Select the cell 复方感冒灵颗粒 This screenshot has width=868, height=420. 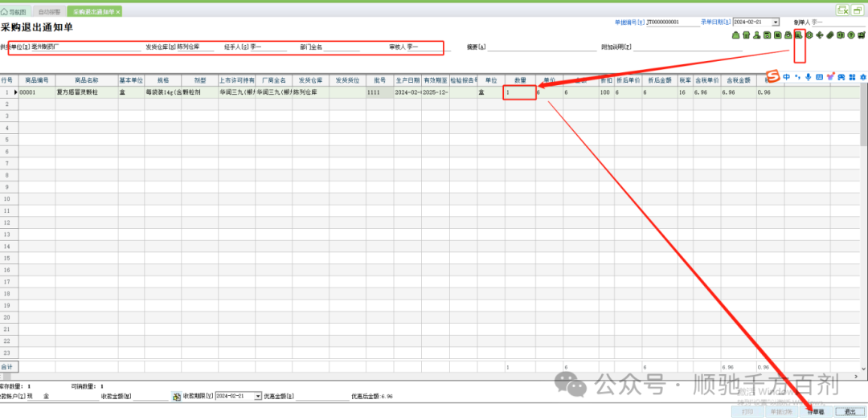[x=86, y=92]
